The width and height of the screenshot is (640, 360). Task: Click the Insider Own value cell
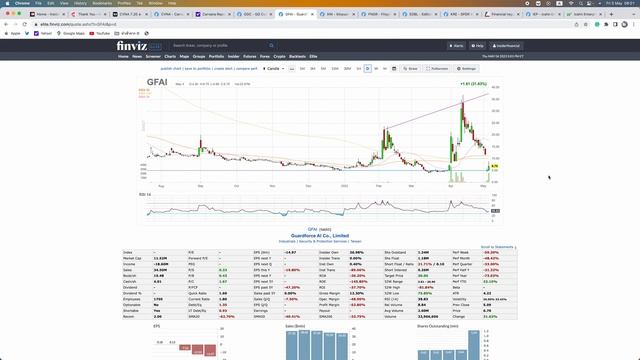pos(356,253)
